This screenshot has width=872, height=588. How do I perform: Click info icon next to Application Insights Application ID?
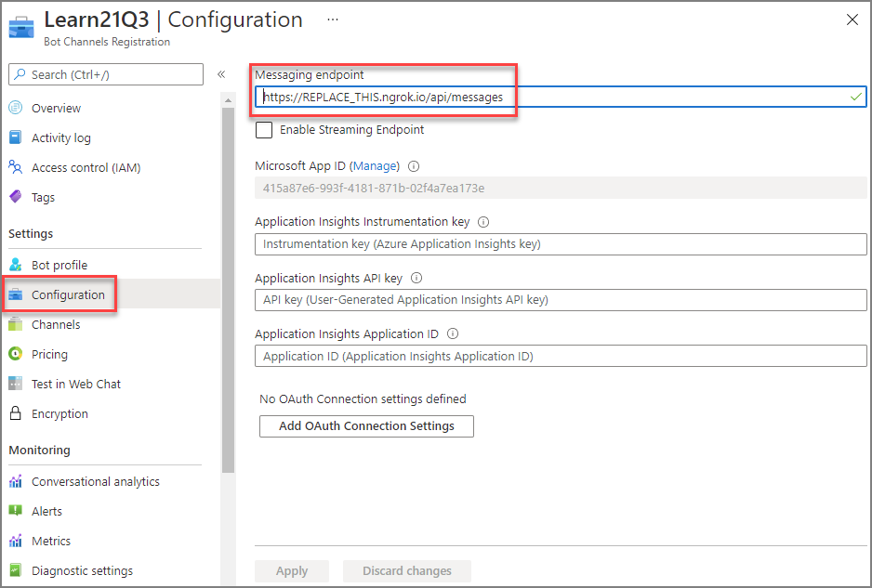(x=453, y=333)
